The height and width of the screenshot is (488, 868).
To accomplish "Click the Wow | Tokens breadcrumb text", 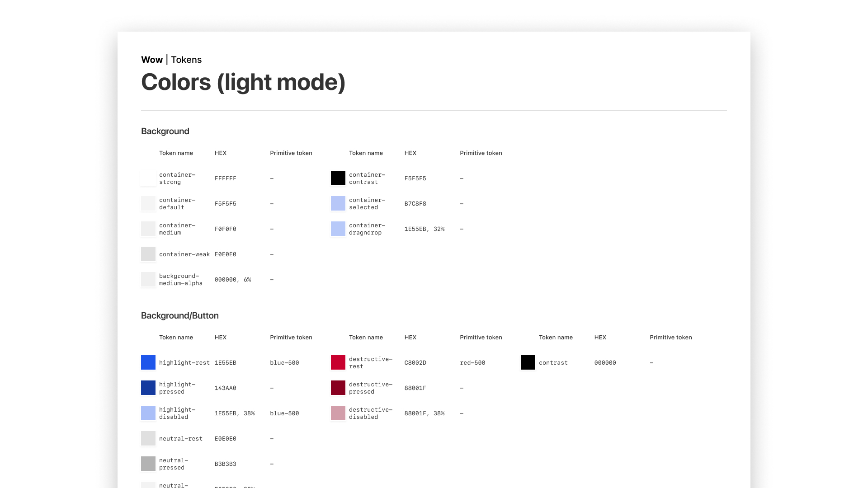I will [171, 60].
